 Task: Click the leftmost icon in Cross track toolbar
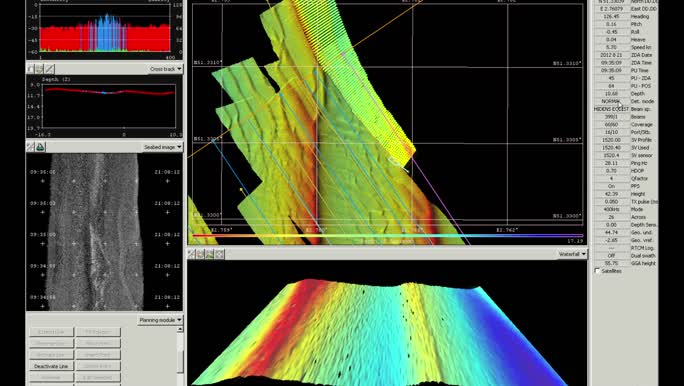[x=31, y=69]
